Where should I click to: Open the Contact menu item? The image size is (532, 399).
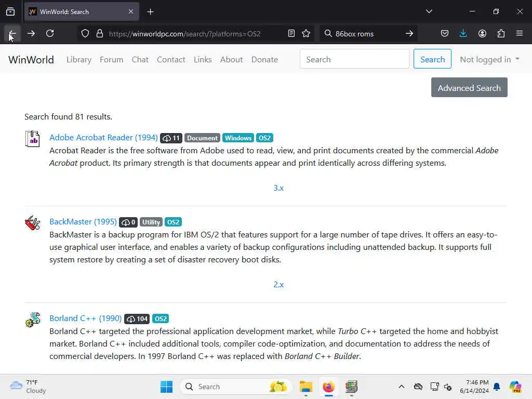171,60
